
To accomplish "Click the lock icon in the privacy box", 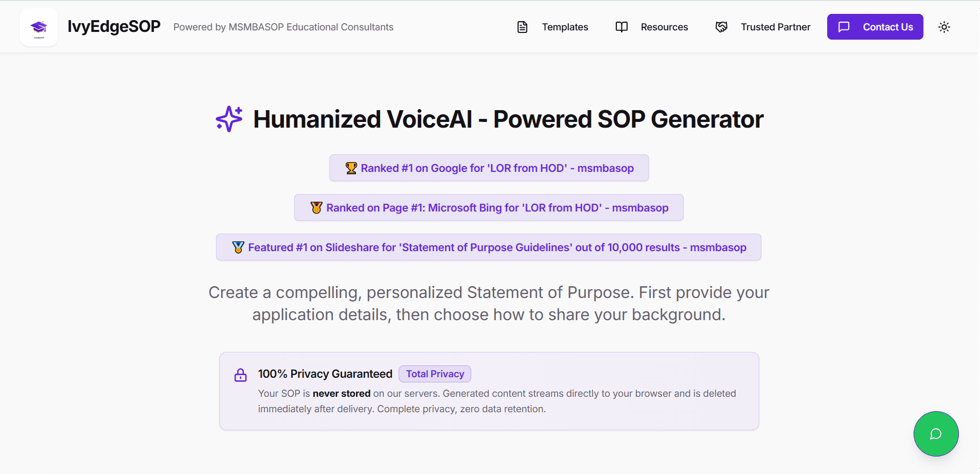I will pos(240,375).
